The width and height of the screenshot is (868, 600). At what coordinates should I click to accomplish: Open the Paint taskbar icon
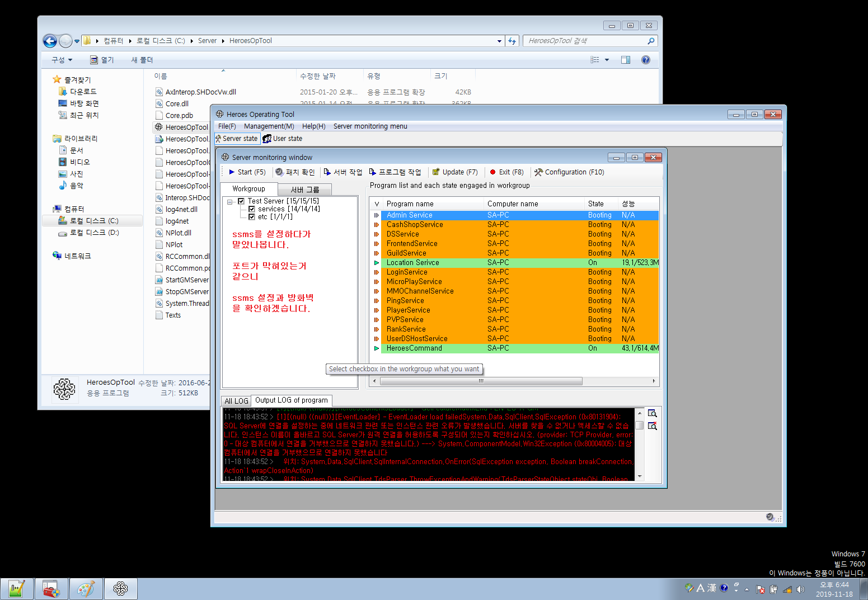tap(86, 589)
